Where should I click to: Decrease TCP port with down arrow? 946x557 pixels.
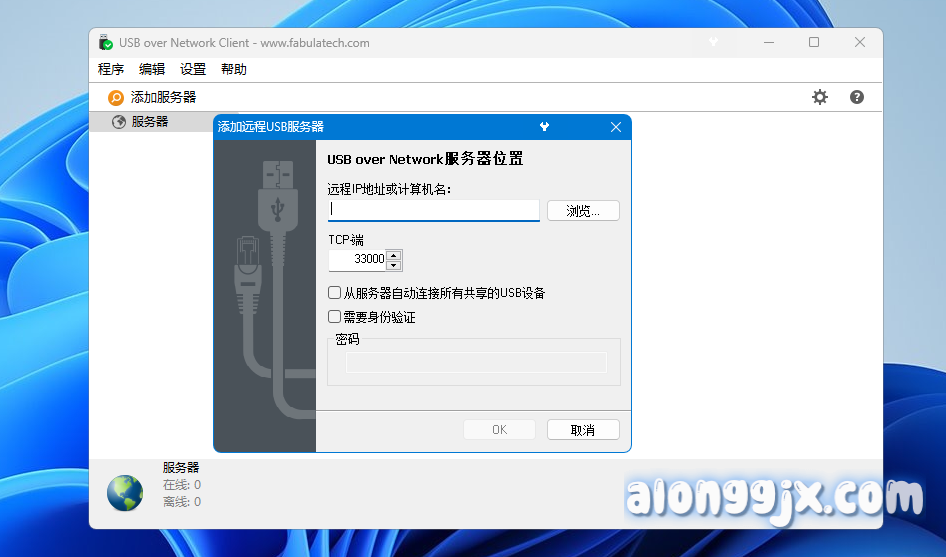[394, 265]
